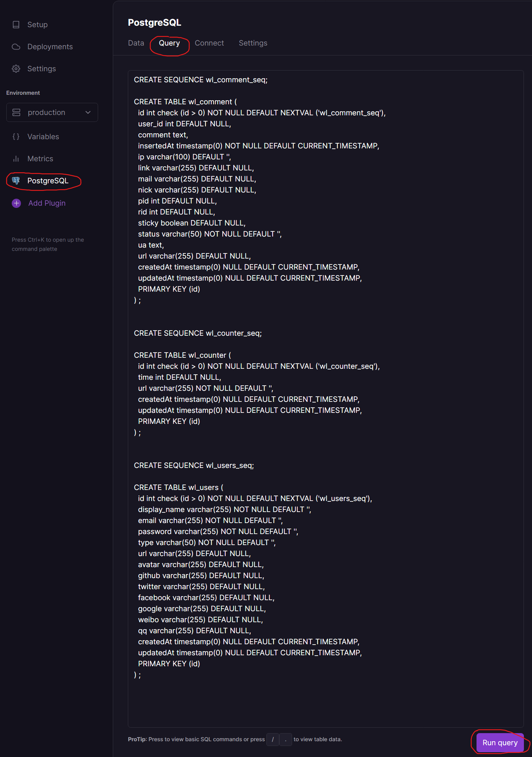Screen dimensions: 532x757
Task: Click the chevron on the environment selector
Action: (88, 112)
